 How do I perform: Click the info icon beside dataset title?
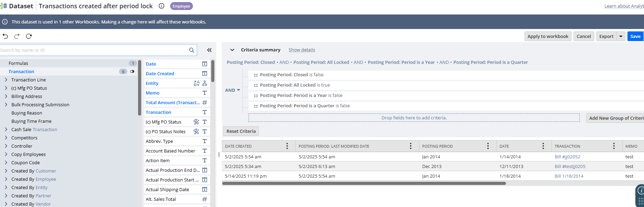[x=161, y=6]
